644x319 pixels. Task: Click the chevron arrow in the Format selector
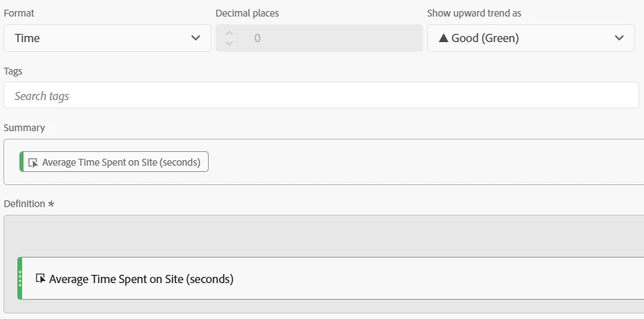click(196, 38)
